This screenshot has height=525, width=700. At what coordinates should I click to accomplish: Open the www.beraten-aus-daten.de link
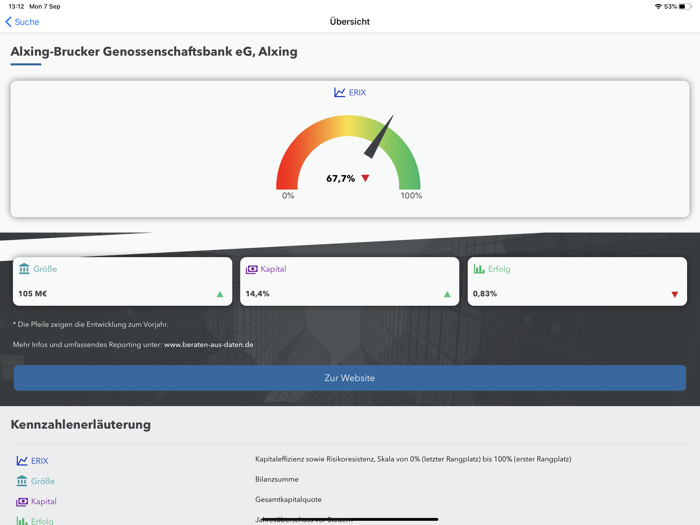(208, 345)
